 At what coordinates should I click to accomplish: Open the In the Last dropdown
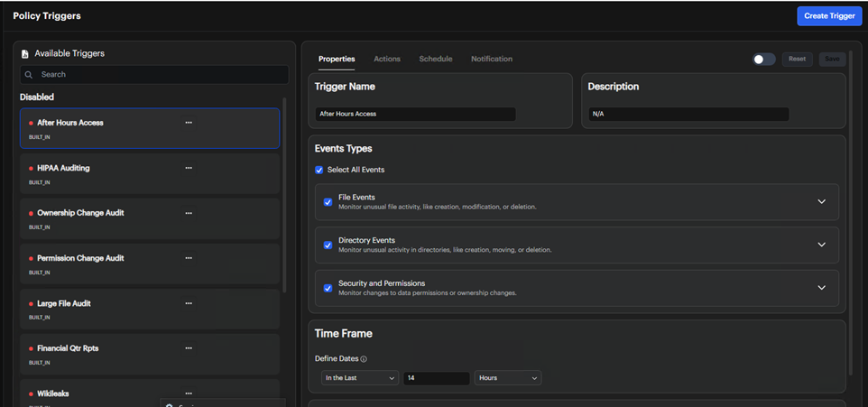360,378
